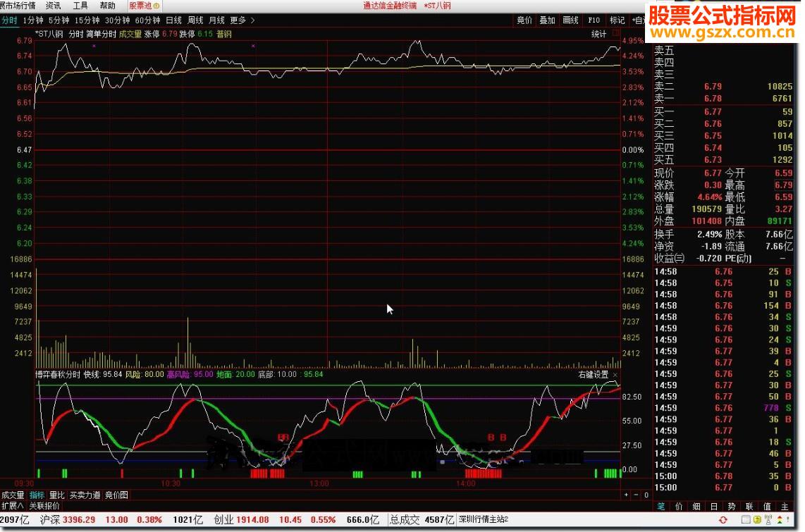Viewport: 805px width, 532px height.
Task: Switch to the 分时 period tab
Action: pos(9,20)
